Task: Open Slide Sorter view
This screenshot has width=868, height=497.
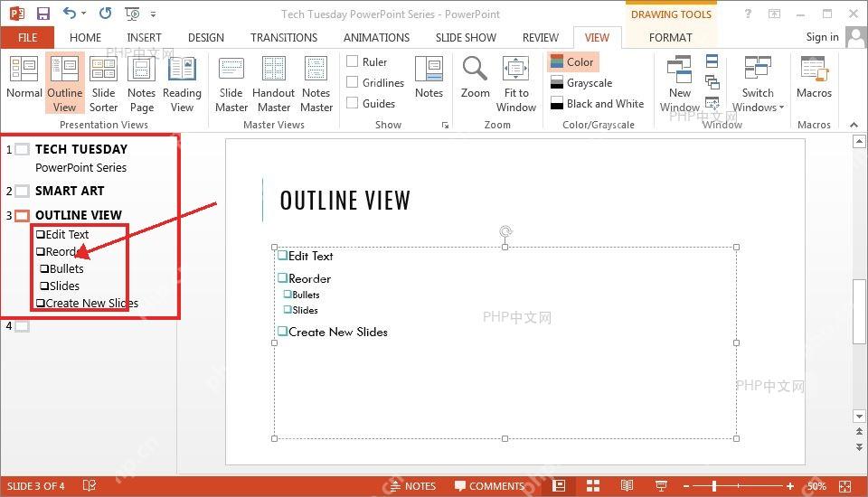Action: [x=103, y=83]
